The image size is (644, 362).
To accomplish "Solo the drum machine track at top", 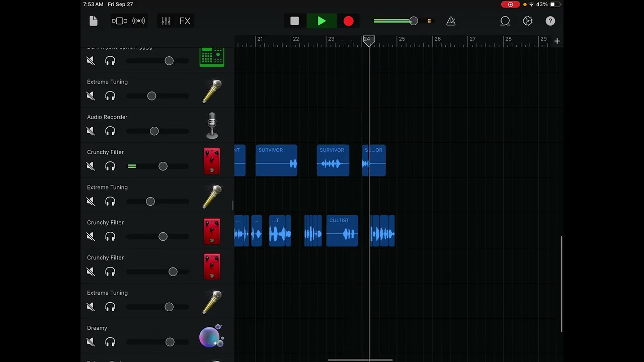I will pyautogui.click(x=110, y=61).
